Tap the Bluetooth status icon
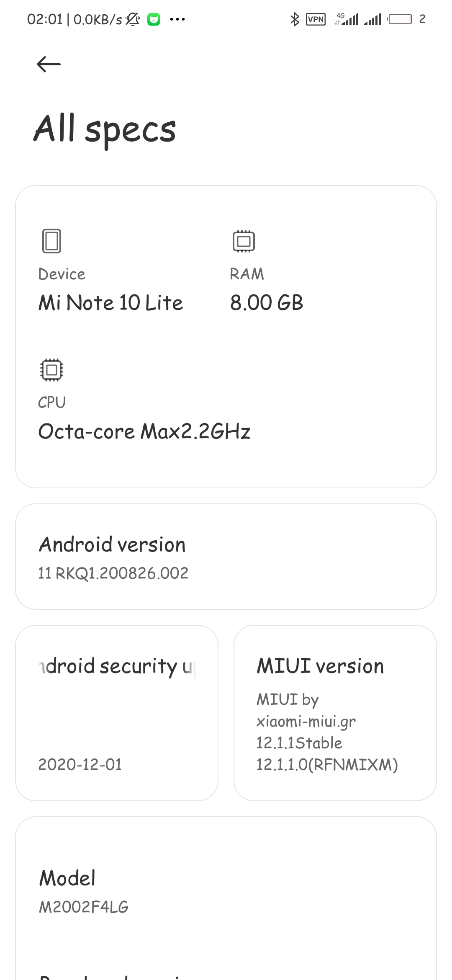The height and width of the screenshot is (980, 452). point(295,19)
